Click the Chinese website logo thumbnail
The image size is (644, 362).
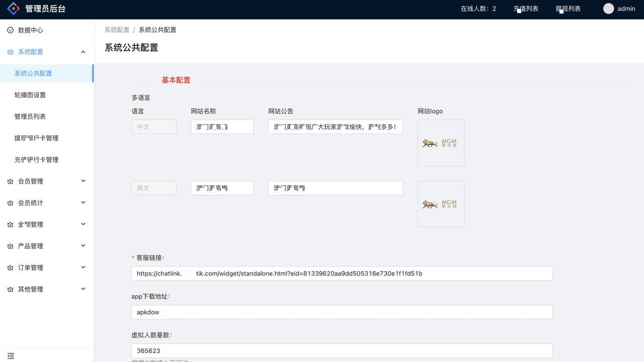click(x=441, y=143)
